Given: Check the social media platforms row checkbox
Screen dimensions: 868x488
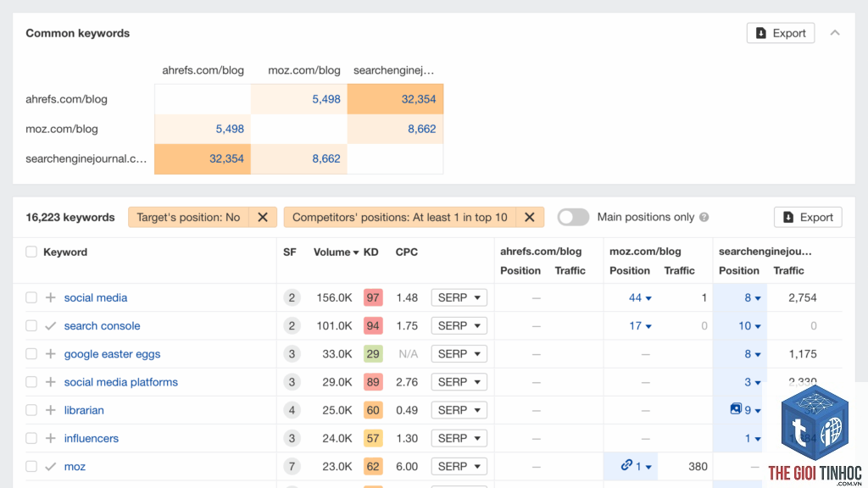Looking at the screenshot, I should [x=31, y=382].
